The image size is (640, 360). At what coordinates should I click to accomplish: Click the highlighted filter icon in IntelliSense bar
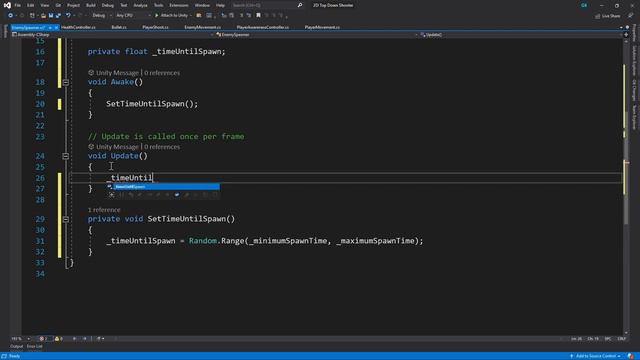click(177, 195)
